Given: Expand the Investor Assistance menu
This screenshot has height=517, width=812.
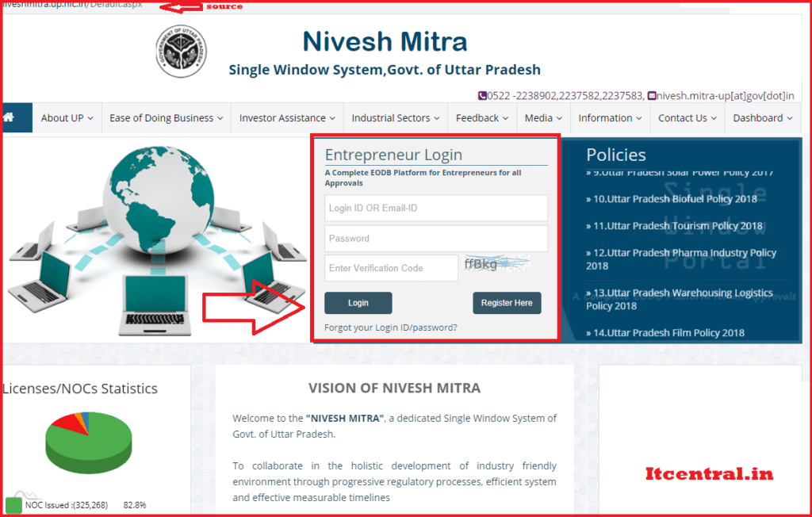Looking at the screenshot, I should 287,118.
